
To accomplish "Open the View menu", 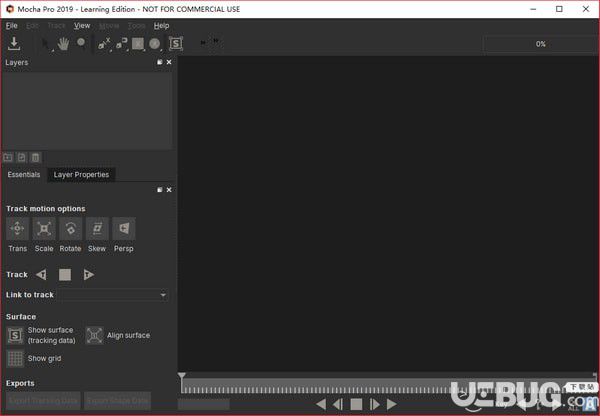I will (82, 26).
